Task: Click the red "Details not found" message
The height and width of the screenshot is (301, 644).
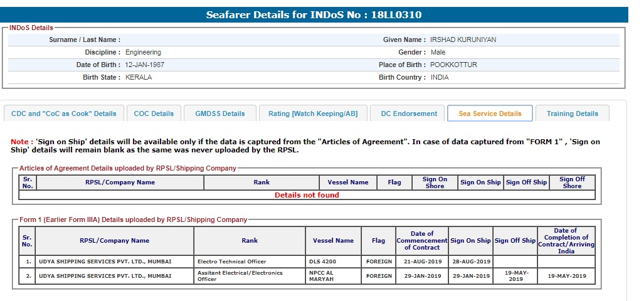Action: 307,195
